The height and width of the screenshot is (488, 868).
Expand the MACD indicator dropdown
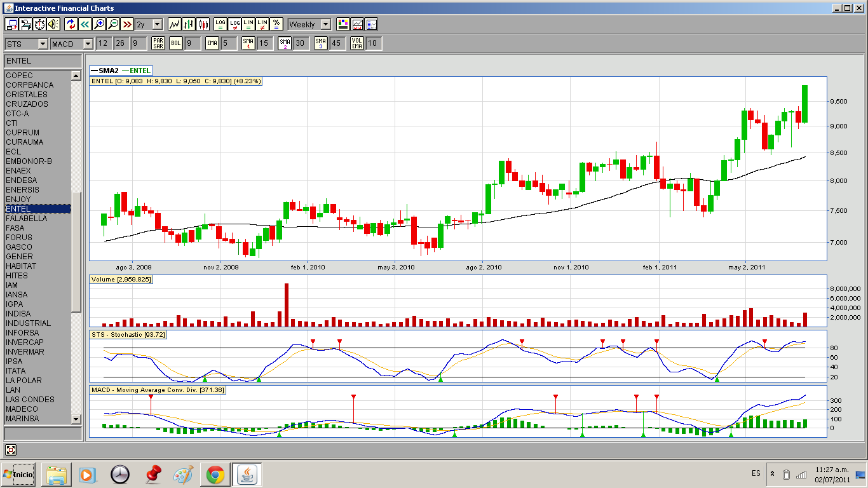point(88,44)
